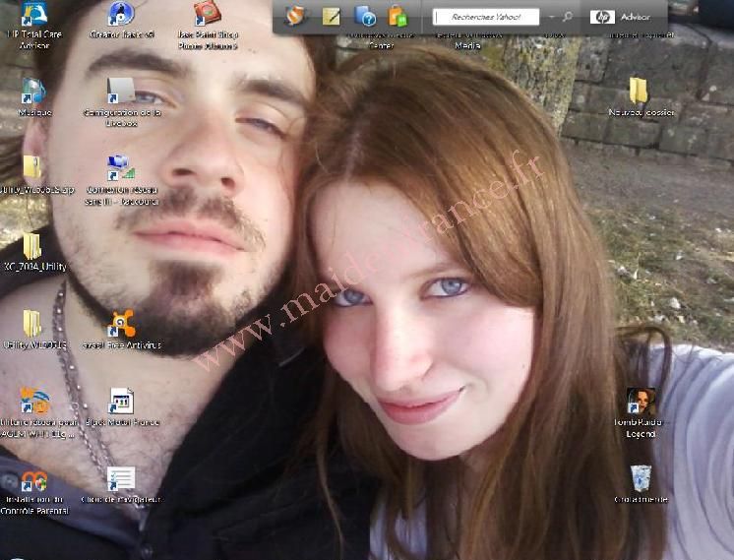Click the Recherches Yahoo! search field
The image size is (734, 560).
[487, 17]
